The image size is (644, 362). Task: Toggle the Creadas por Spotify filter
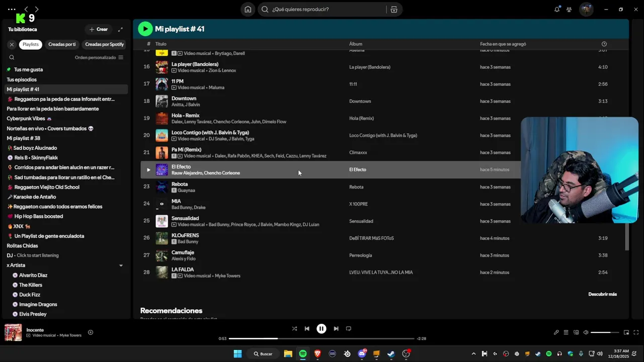[x=104, y=44]
